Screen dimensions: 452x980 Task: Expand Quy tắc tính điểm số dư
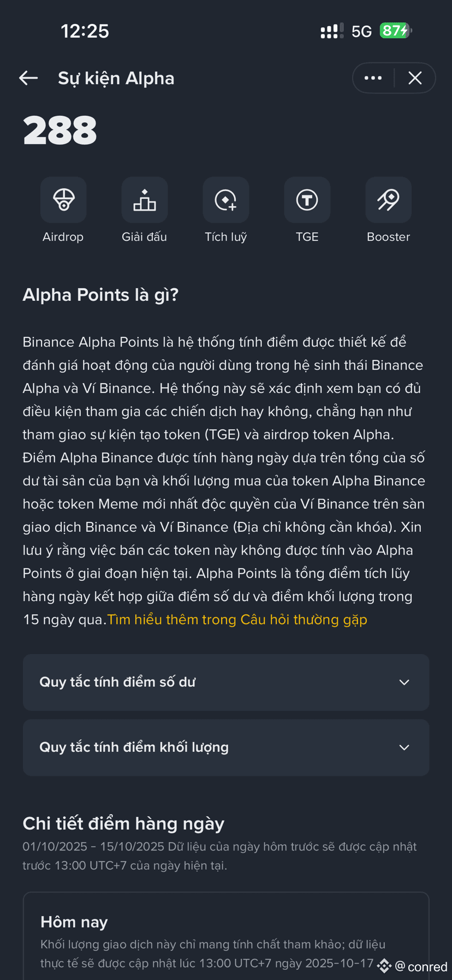(x=226, y=682)
